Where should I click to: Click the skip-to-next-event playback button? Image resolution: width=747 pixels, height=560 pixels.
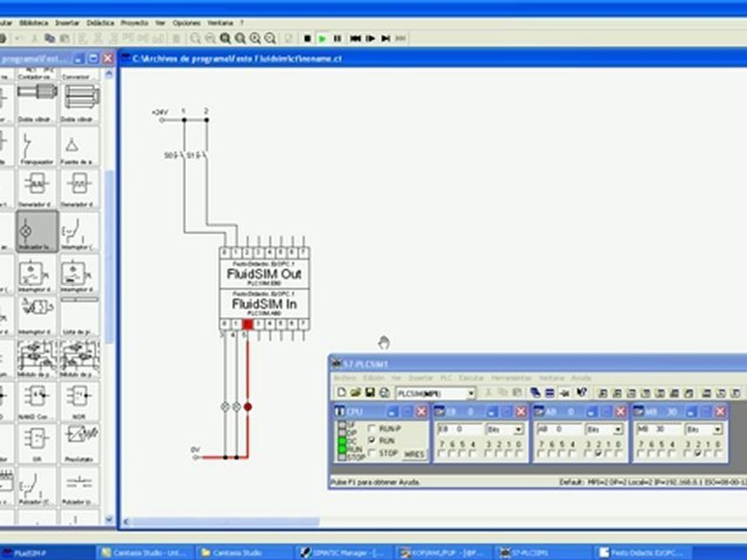[385, 39]
